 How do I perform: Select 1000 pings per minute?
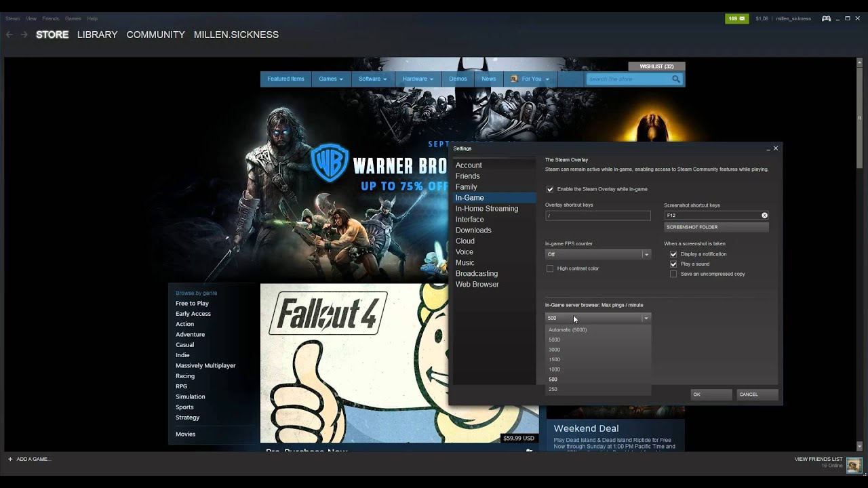point(597,369)
